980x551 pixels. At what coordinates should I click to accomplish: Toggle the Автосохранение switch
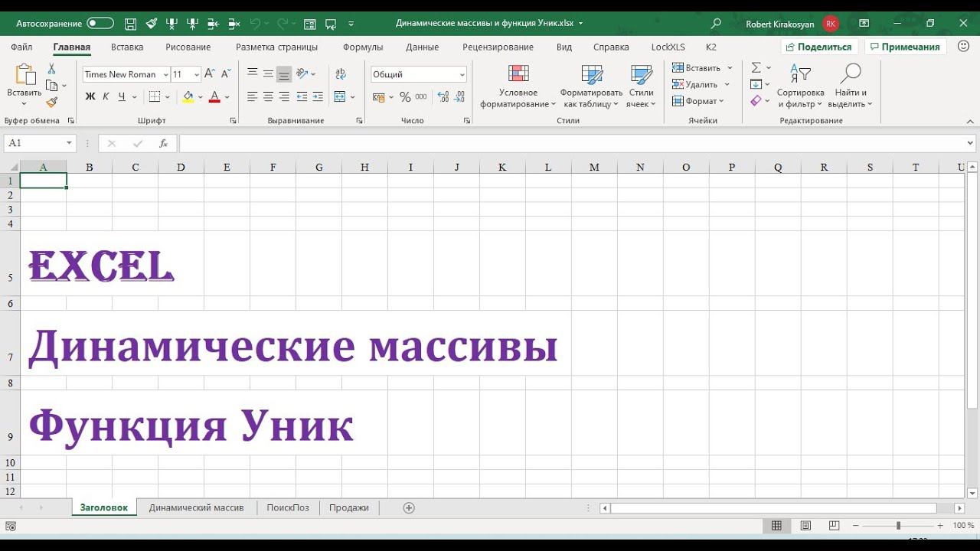pos(100,24)
